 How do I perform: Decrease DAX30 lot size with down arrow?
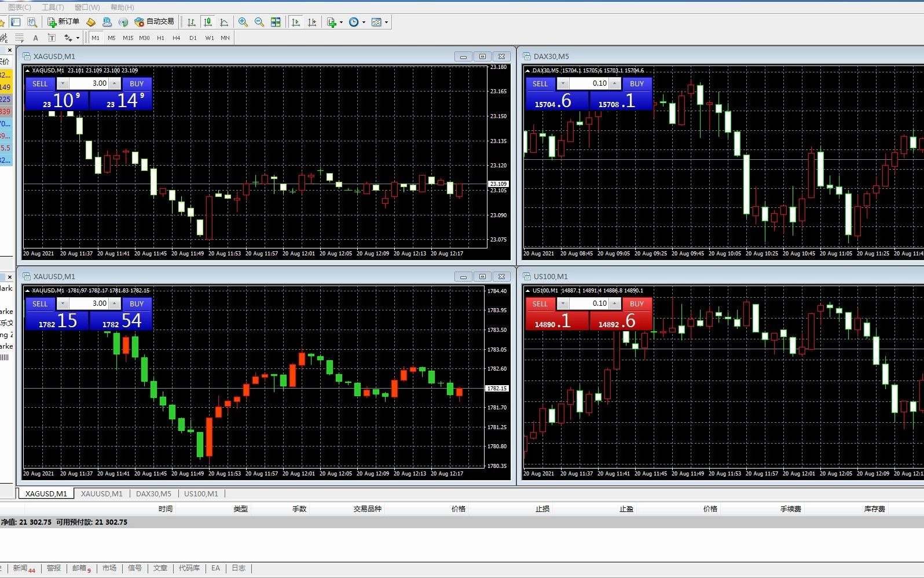coord(563,83)
